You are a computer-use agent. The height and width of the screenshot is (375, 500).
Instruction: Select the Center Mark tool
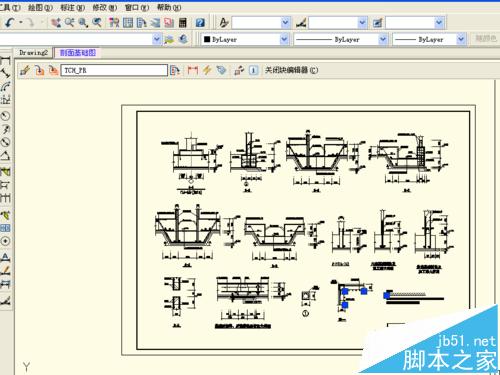[x=5, y=241]
